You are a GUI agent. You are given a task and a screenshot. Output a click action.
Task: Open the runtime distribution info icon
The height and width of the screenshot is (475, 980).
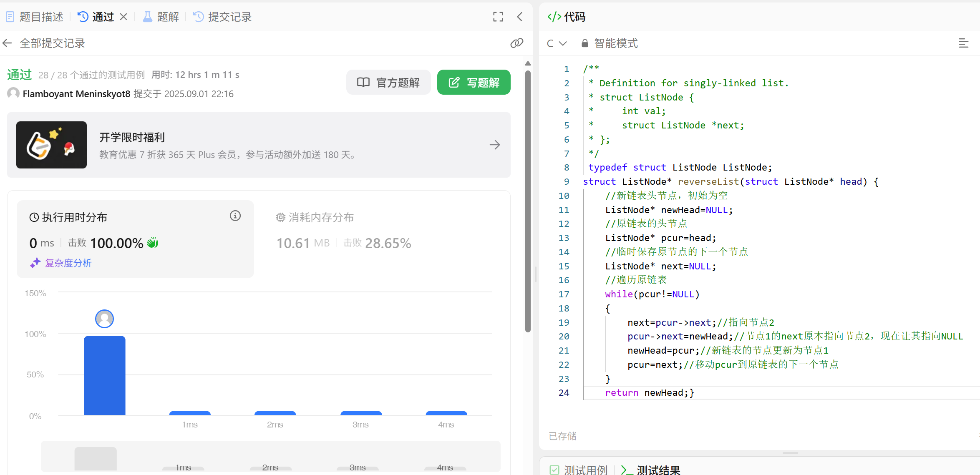(235, 216)
